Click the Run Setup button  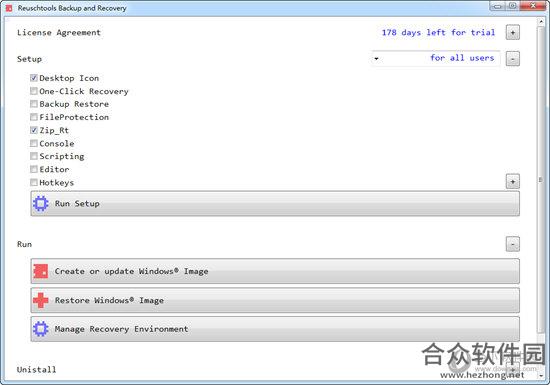275,203
